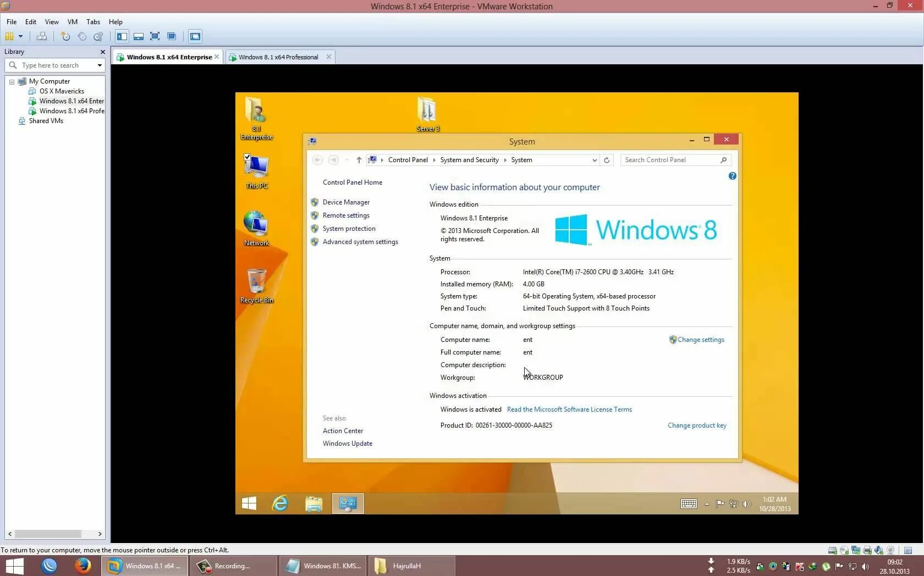Open the Tabs menu
The image size is (924, 576).
(93, 22)
